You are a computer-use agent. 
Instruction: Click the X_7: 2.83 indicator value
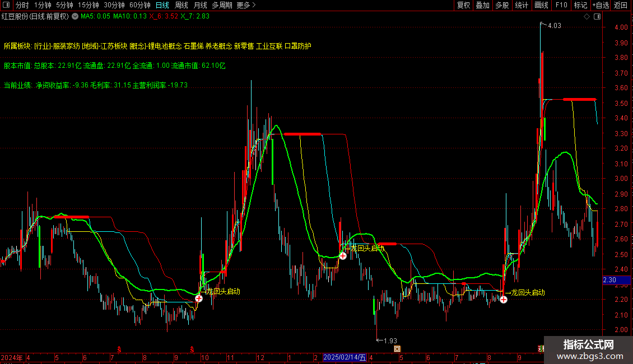[195, 17]
